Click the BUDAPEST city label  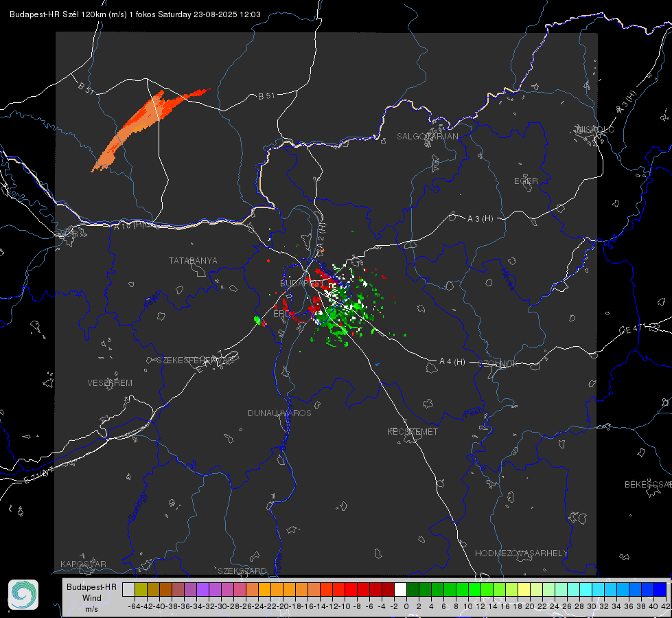(302, 283)
